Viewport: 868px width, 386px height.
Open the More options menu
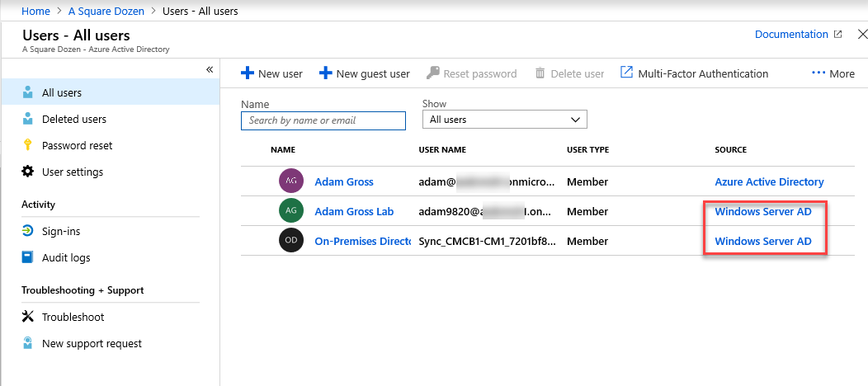pyautogui.click(x=833, y=73)
